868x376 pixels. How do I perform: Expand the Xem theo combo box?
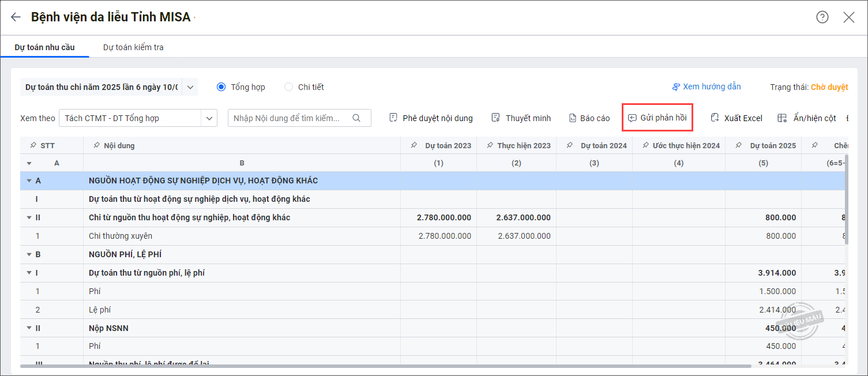pyautogui.click(x=208, y=118)
